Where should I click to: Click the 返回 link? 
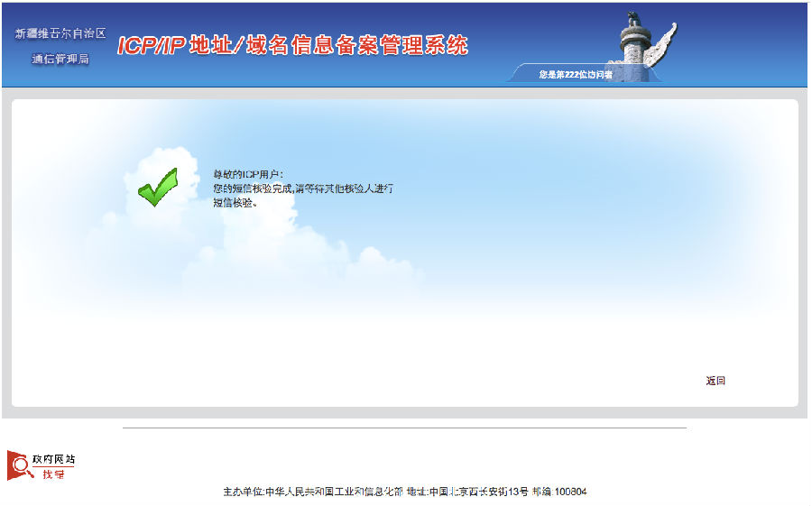coord(715,381)
